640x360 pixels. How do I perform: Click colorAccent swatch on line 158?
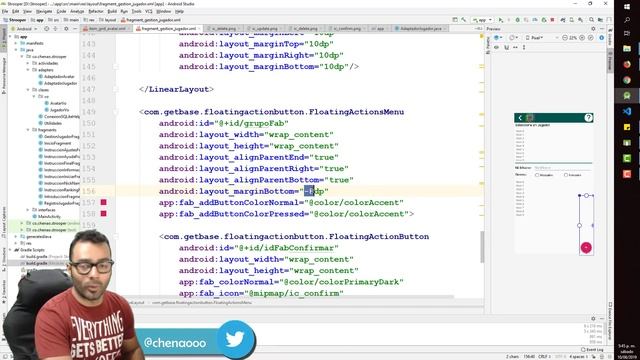click(104, 213)
